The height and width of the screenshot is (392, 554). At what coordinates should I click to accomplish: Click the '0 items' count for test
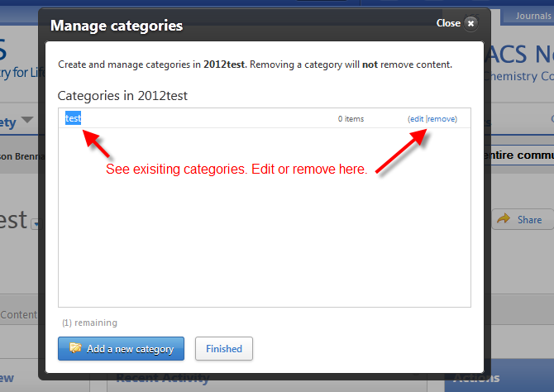coord(351,119)
